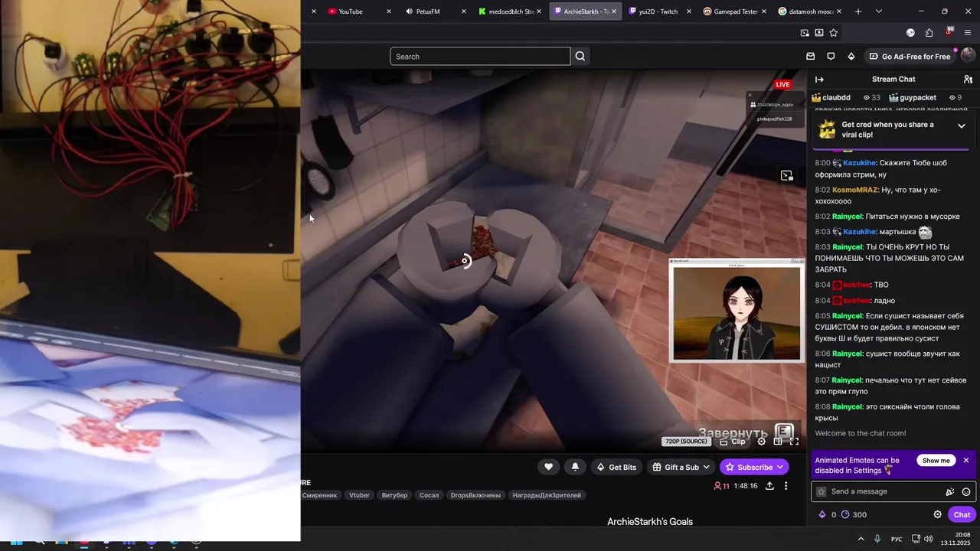Click the star icon in the message box

(822, 492)
